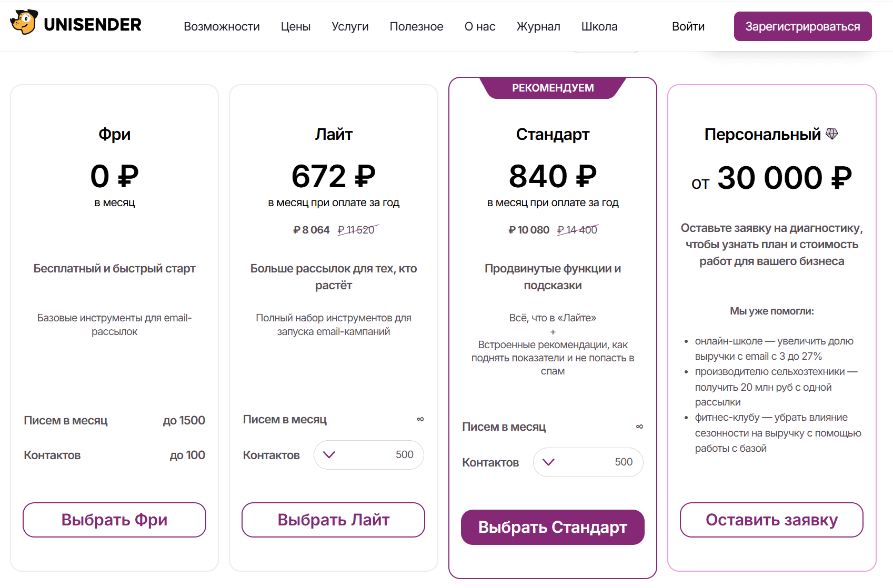893x588 pixels.
Task: Click the diamond icon next to Персональный
Action: click(x=831, y=134)
